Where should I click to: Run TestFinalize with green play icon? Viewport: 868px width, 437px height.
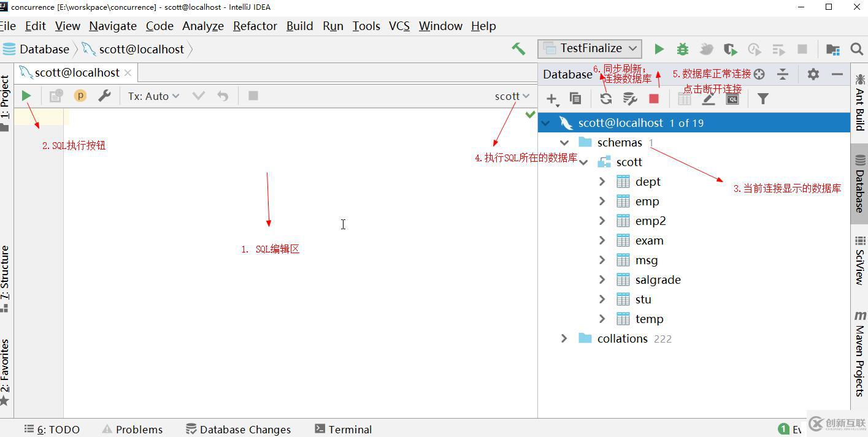[x=659, y=49]
